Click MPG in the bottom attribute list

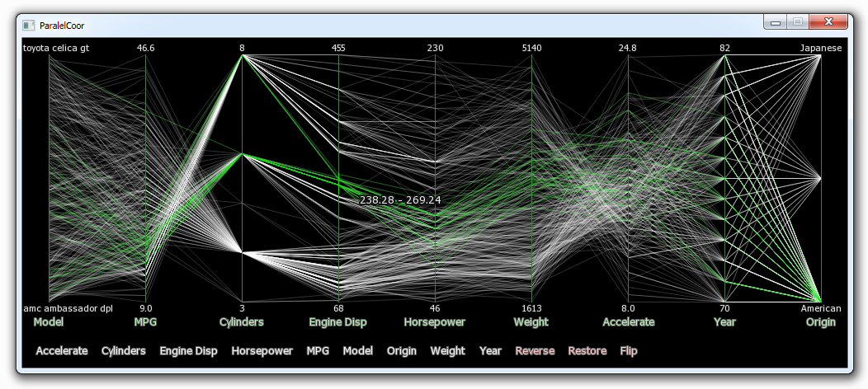point(318,351)
